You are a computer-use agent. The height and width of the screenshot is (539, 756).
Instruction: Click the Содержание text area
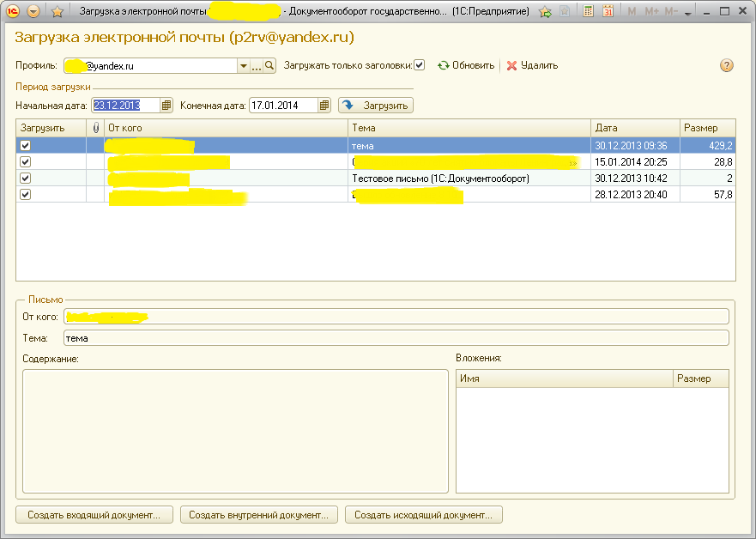pyautogui.click(x=235, y=431)
